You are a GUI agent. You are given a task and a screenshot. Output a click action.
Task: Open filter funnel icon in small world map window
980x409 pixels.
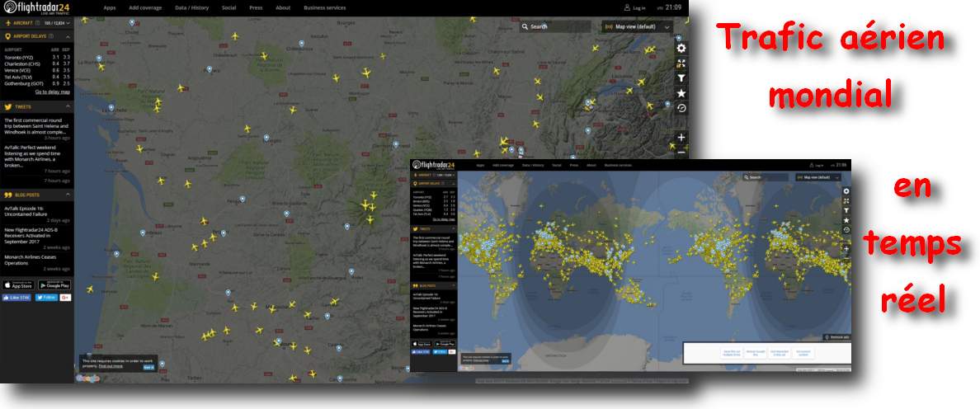[x=846, y=210]
